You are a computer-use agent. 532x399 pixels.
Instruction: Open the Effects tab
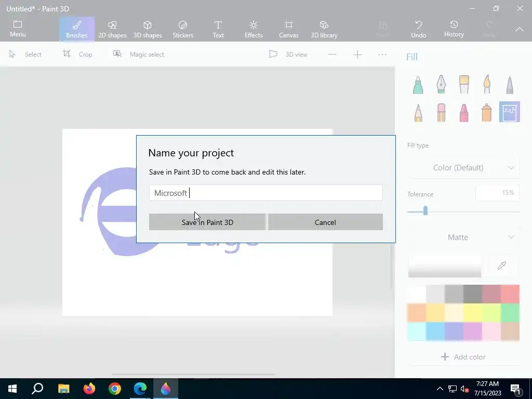254,29
